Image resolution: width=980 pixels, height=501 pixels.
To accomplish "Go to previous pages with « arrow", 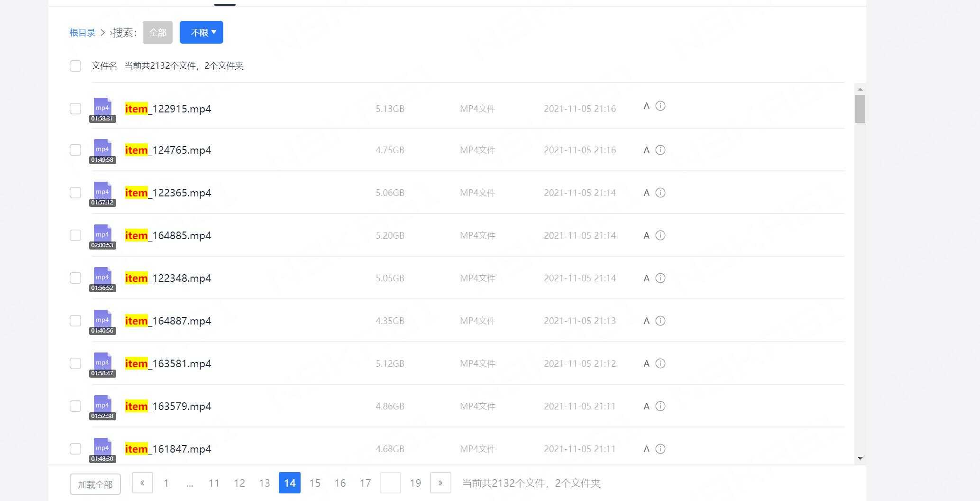I will point(142,483).
